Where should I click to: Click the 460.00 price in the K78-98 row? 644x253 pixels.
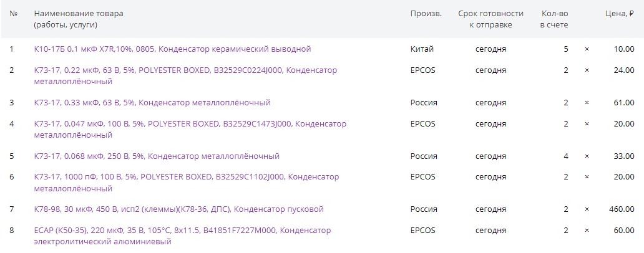[622, 209]
